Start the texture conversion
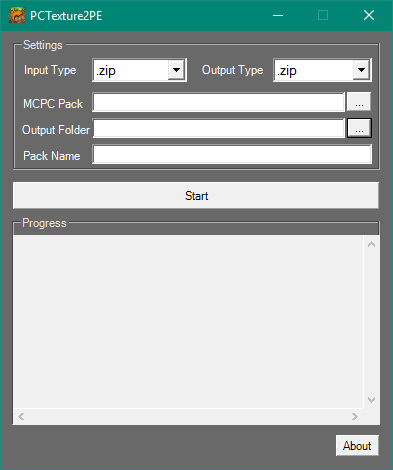 196,196
